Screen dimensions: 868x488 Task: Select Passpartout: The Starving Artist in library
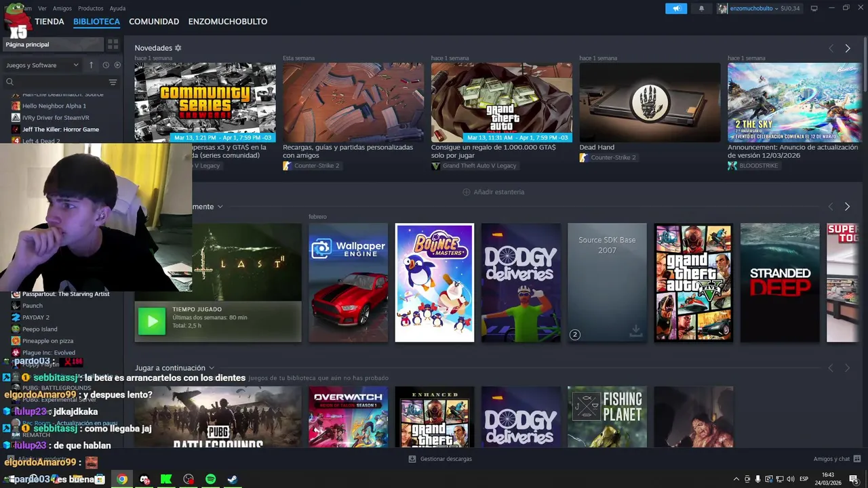[x=66, y=293]
